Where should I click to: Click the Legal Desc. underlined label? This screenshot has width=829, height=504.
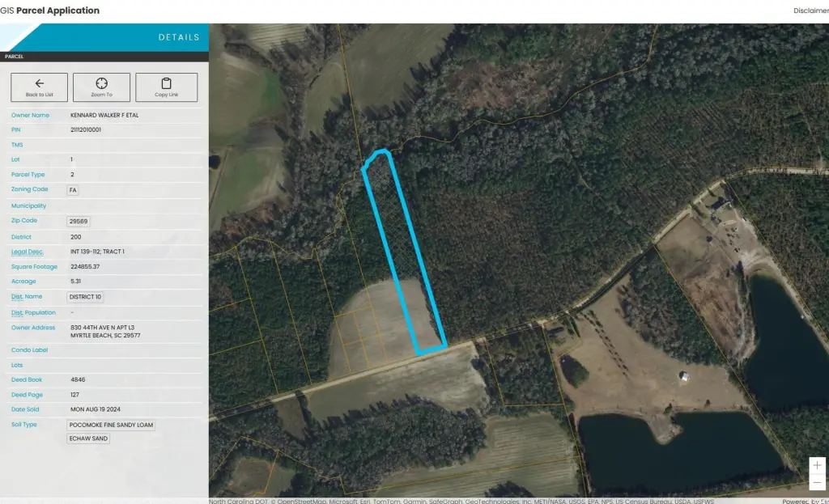27,252
